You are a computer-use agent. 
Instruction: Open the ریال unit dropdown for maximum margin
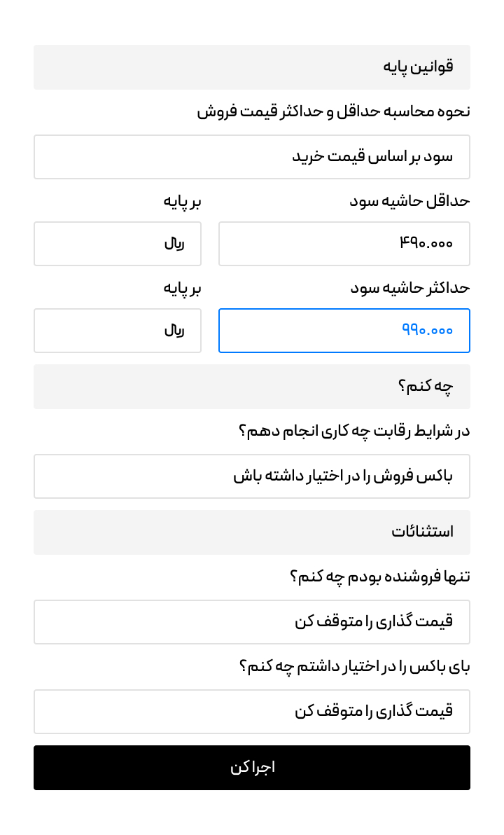(x=118, y=331)
